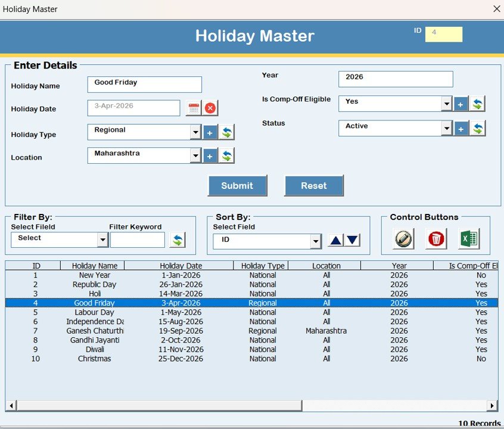Image resolution: width=504 pixels, height=429 pixels.
Task: Open the Sort By field dropdown
Action: (316, 240)
